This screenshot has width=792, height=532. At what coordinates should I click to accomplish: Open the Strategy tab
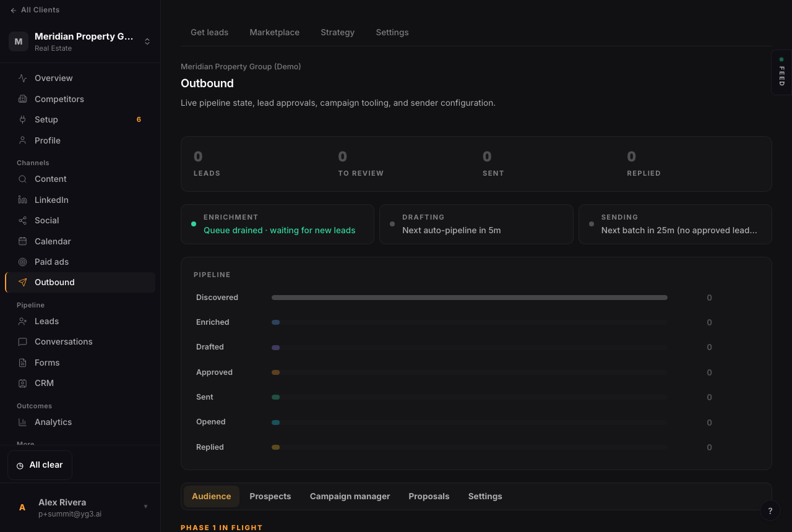coord(338,32)
